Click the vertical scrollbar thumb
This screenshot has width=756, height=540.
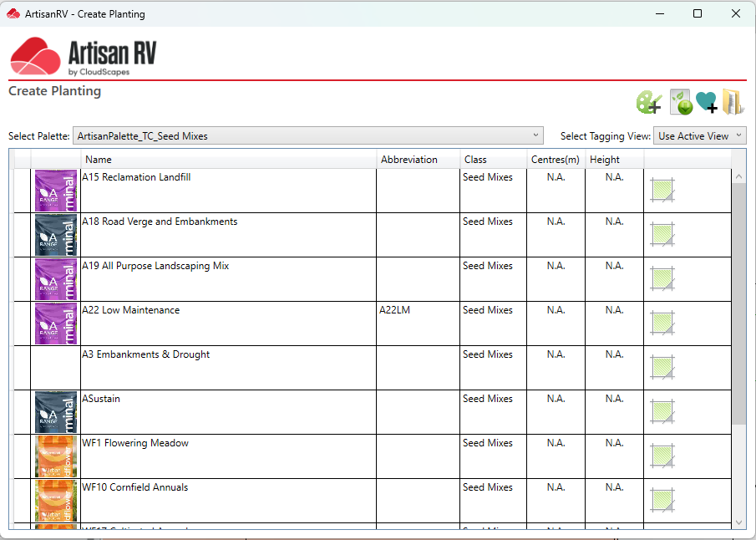738,304
